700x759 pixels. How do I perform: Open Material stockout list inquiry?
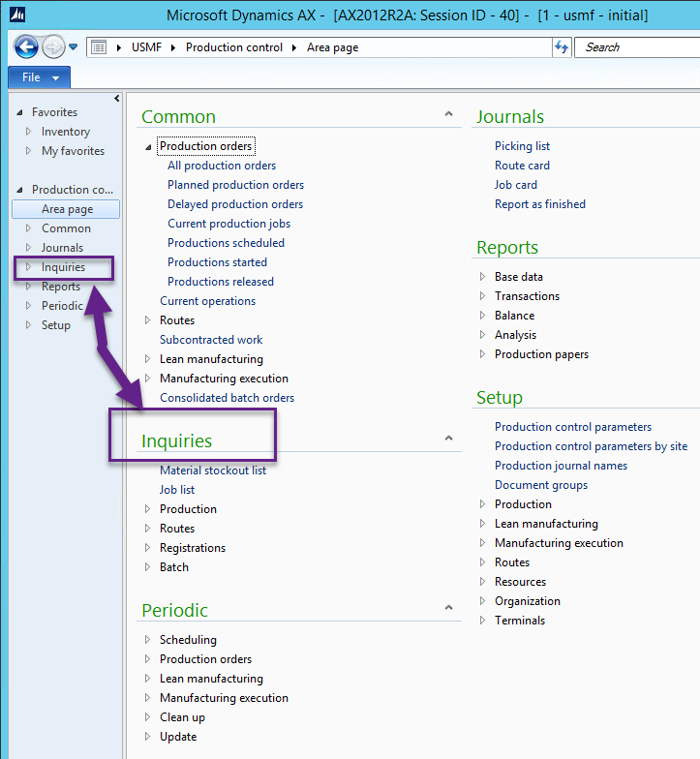[213, 471]
